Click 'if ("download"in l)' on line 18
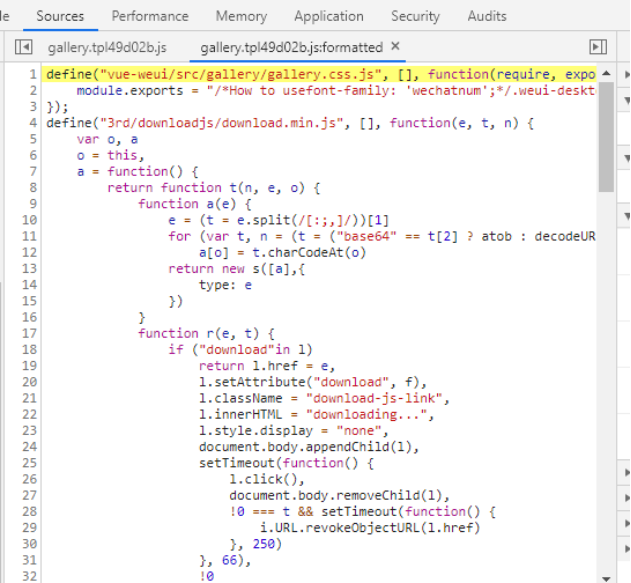Screen dimensions: 631x583 [x=240, y=350]
